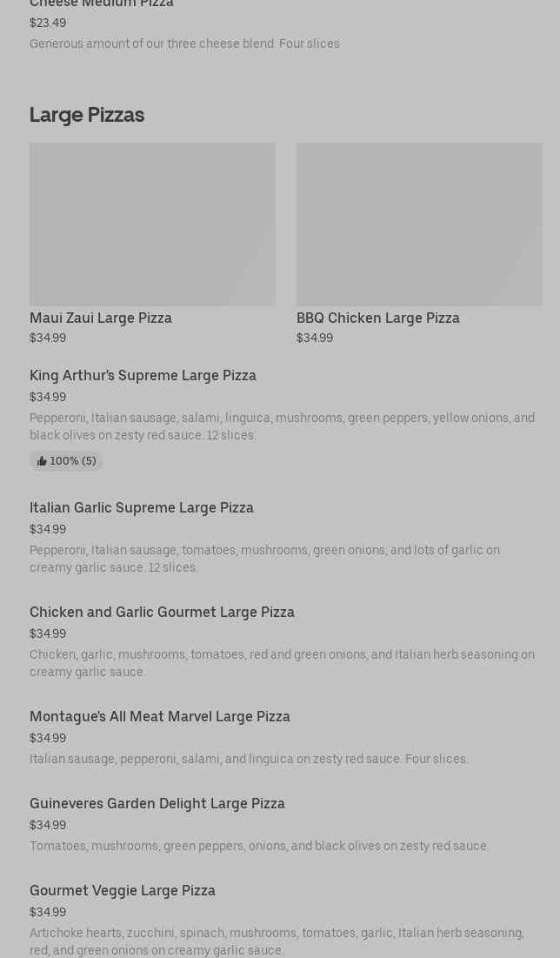
Task: Choose Montague's All Meat Marvel Large Pizza
Action: pyautogui.click(x=160, y=716)
